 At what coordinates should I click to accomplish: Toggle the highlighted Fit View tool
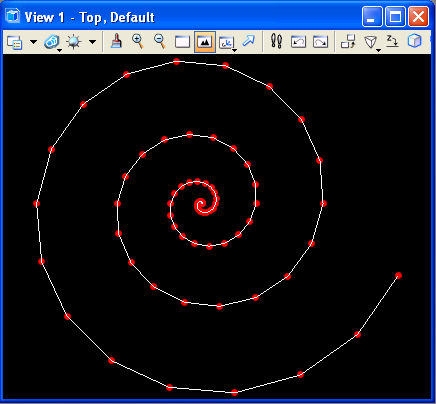[x=205, y=42]
